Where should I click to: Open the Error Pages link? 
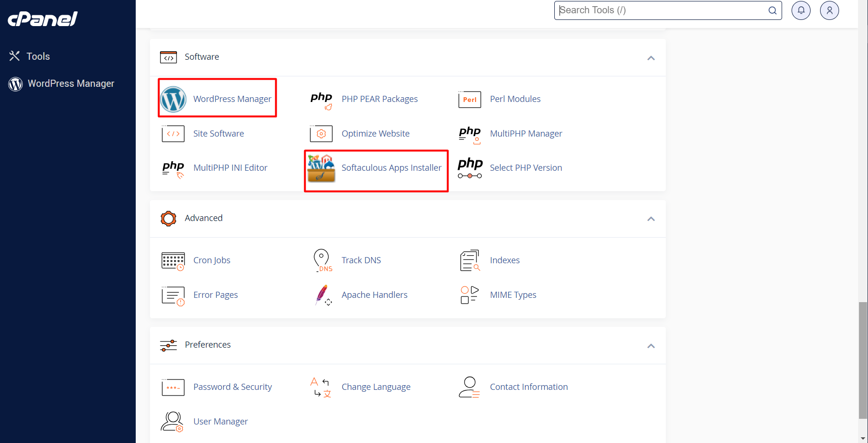click(x=215, y=295)
